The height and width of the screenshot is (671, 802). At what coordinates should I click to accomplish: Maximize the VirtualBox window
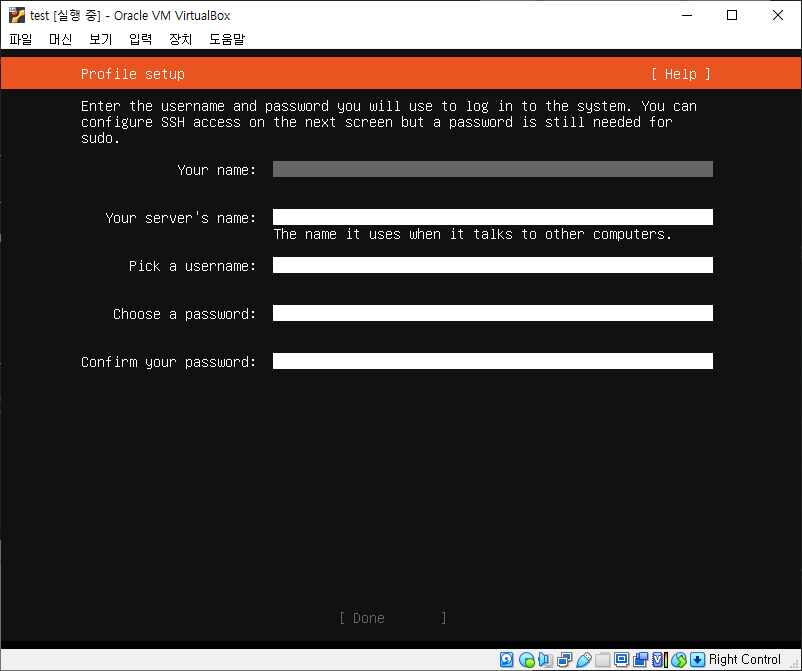732,15
